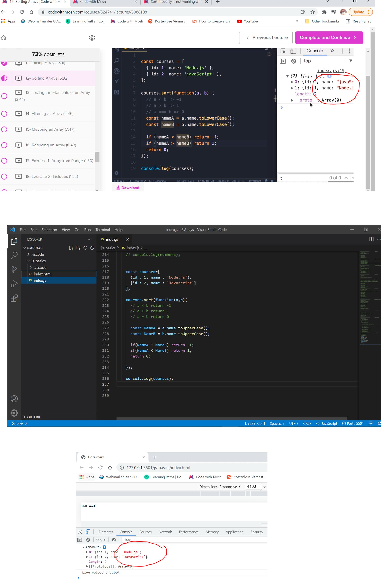Viewport: 381px width, 588px height.
Task: Click Complete and Continue button
Action: [329, 38]
